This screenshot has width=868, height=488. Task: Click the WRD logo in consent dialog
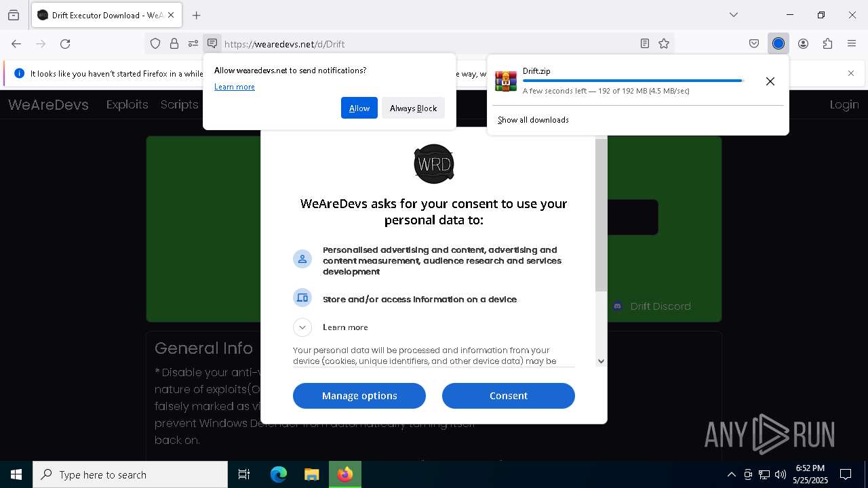[x=434, y=164]
